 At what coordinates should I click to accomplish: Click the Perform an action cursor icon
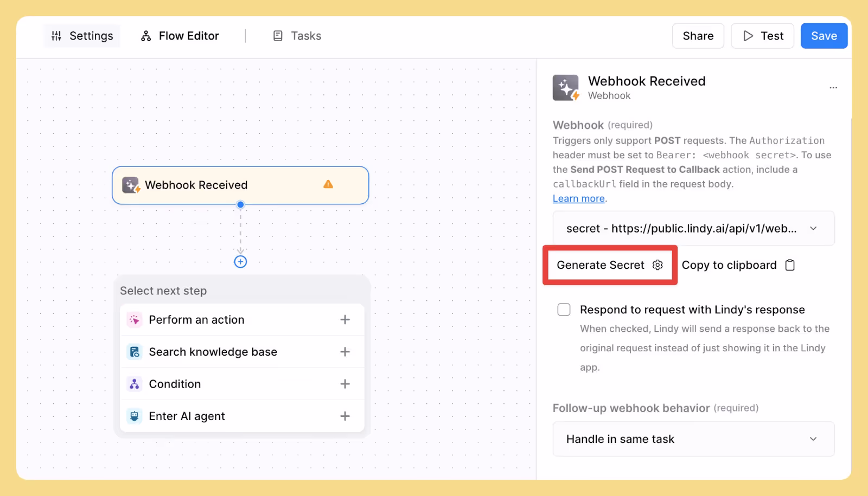[135, 320]
